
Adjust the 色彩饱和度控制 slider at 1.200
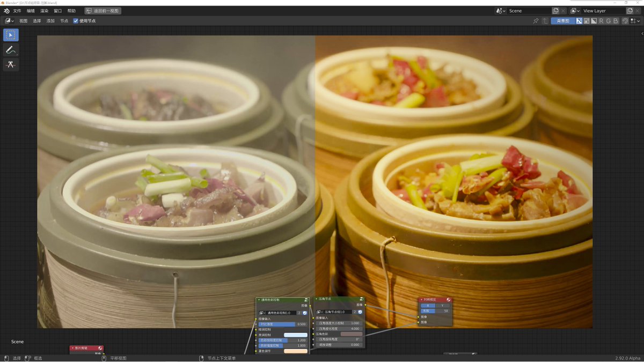283,340
